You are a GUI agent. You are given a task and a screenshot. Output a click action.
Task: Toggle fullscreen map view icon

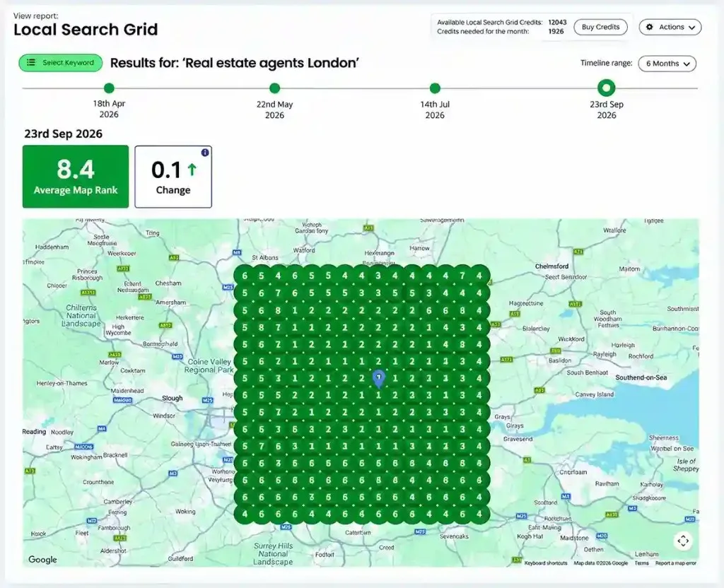684,541
